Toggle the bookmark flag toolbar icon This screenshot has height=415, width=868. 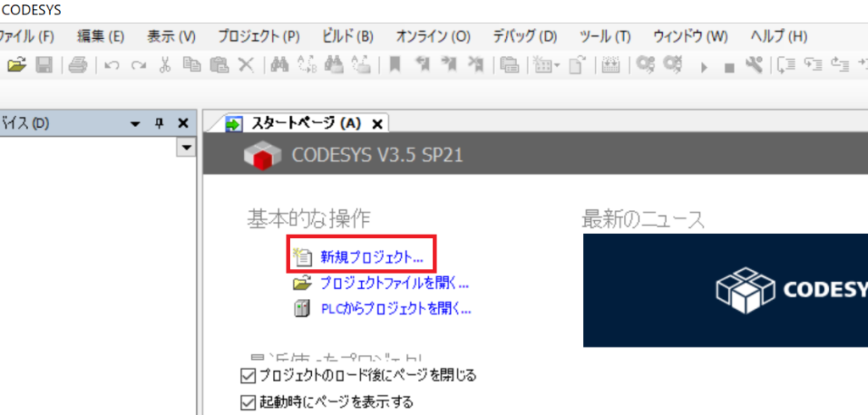[394, 64]
